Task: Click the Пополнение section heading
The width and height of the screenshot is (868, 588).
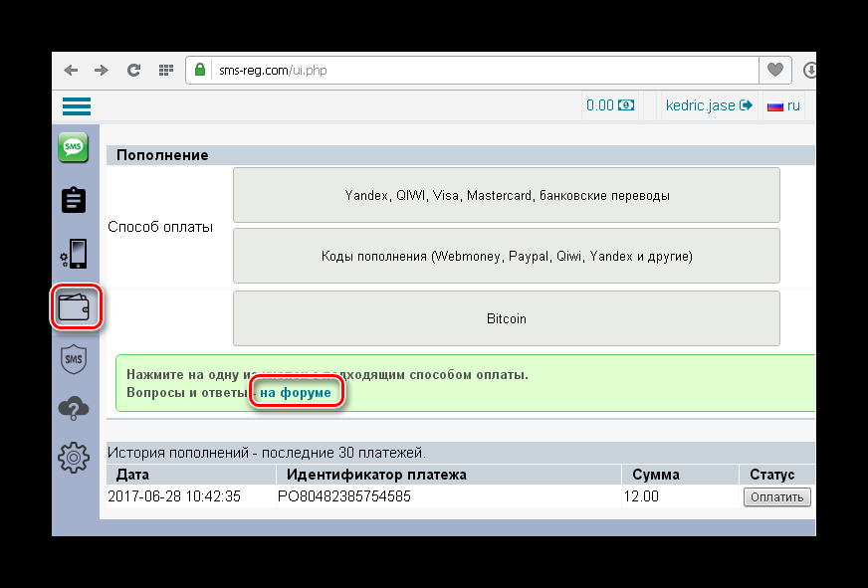Action: click(x=162, y=155)
